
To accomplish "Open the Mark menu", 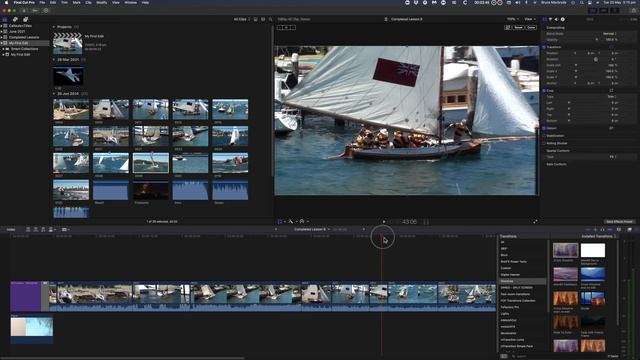I will tap(77, 2).
